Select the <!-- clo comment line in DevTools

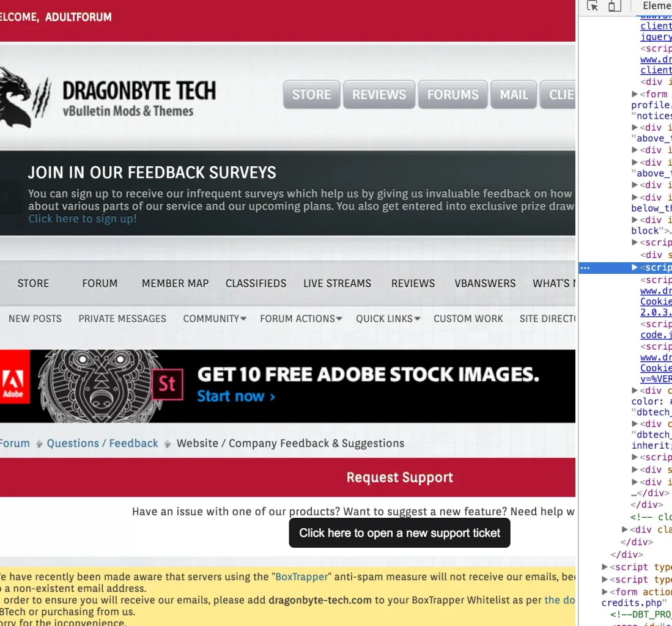(651, 517)
